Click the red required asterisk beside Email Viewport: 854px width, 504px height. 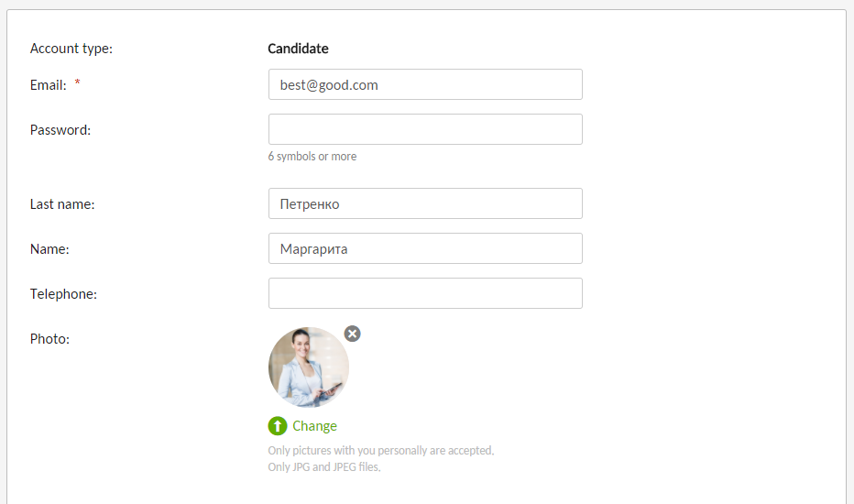(x=77, y=82)
